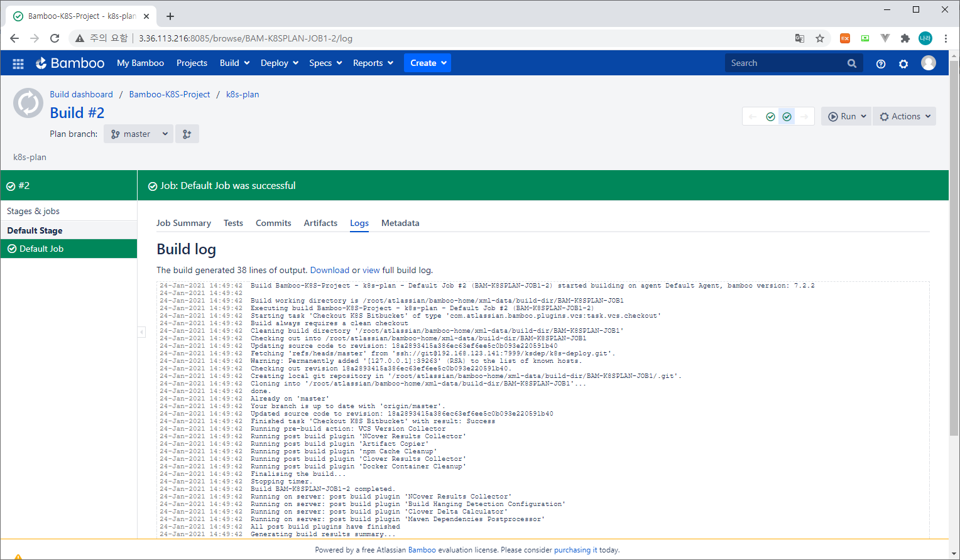The height and width of the screenshot is (560, 960).
Task: Select the #2 build header in sidebar
Action: tap(68, 186)
